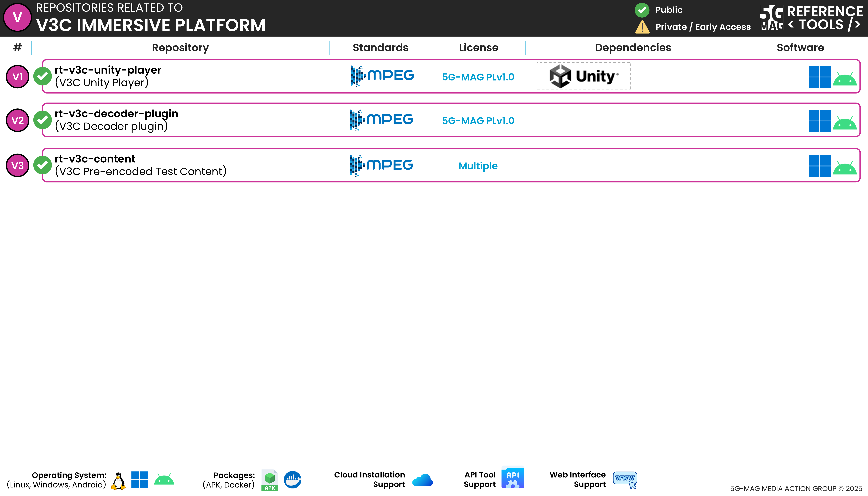The image size is (868, 496).
Task: Click the Android icon in rt-v3c-content row
Action: click(845, 168)
